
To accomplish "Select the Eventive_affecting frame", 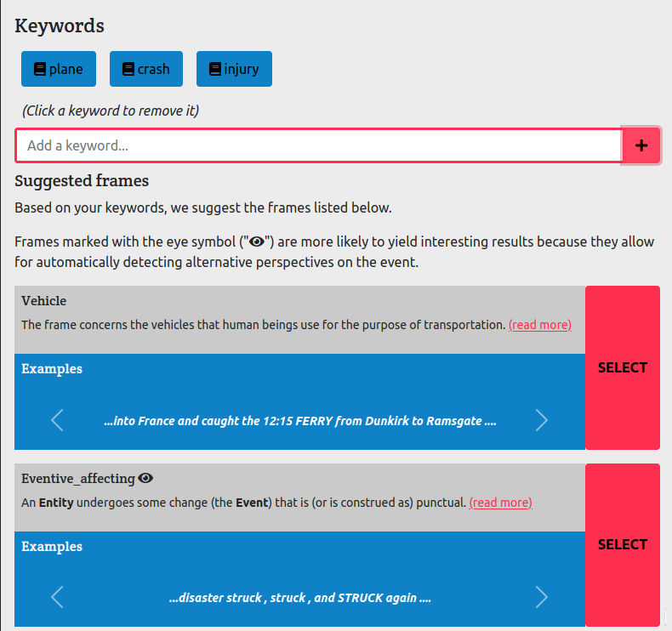I will 623,544.
